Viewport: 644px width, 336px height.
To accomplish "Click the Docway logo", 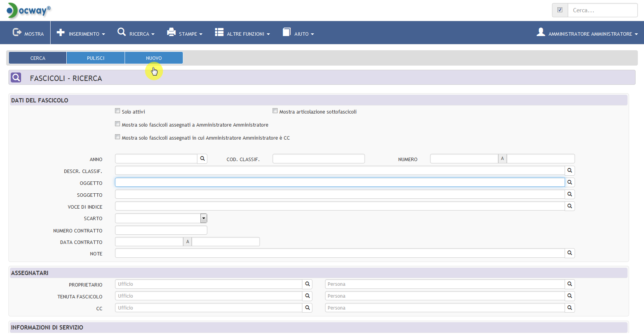I will coord(29,10).
